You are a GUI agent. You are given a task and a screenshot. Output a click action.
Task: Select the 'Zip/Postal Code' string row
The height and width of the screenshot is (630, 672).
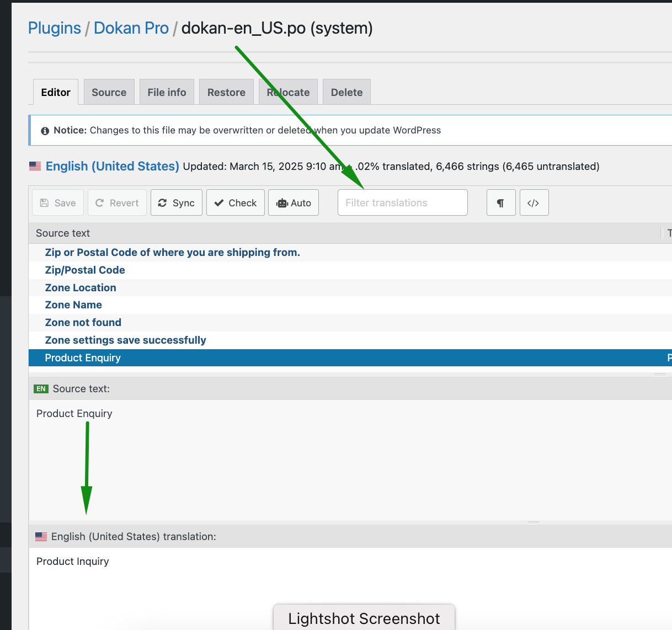(350, 270)
